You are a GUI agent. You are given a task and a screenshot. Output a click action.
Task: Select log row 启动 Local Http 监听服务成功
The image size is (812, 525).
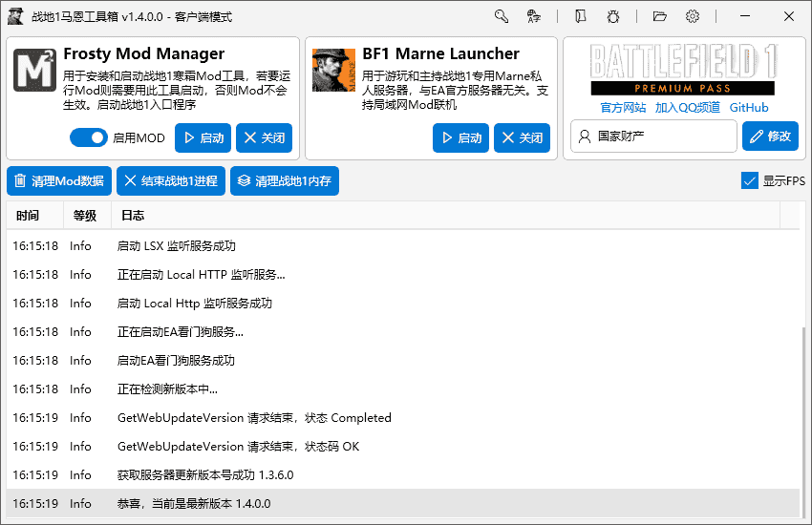tap(403, 304)
